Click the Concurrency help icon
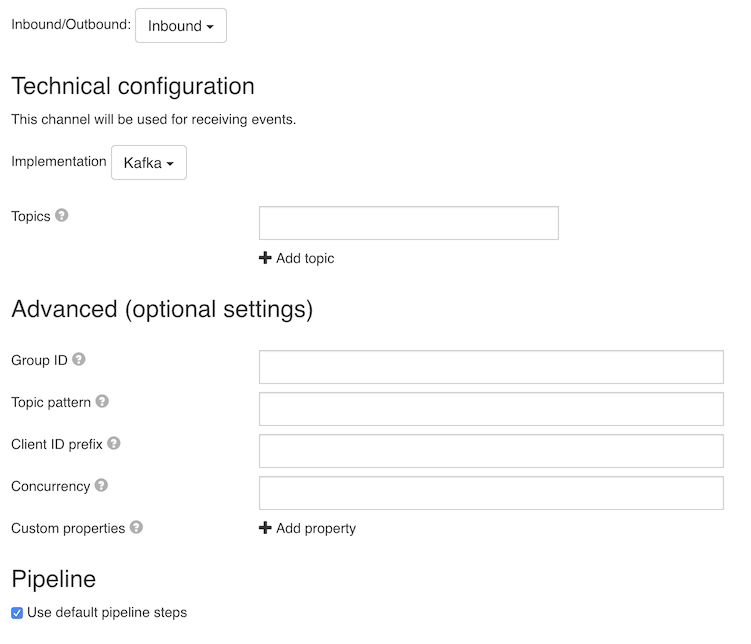The image size is (751, 644). tap(101, 486)
